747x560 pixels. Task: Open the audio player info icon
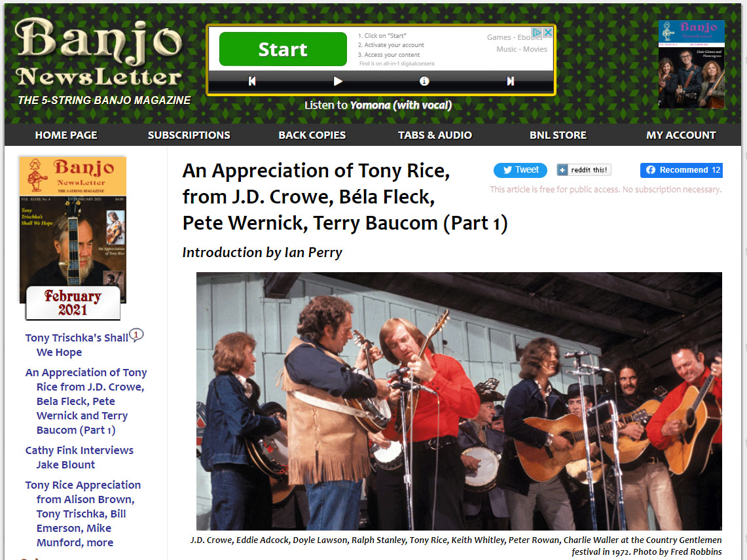click(x=424, y=81)
